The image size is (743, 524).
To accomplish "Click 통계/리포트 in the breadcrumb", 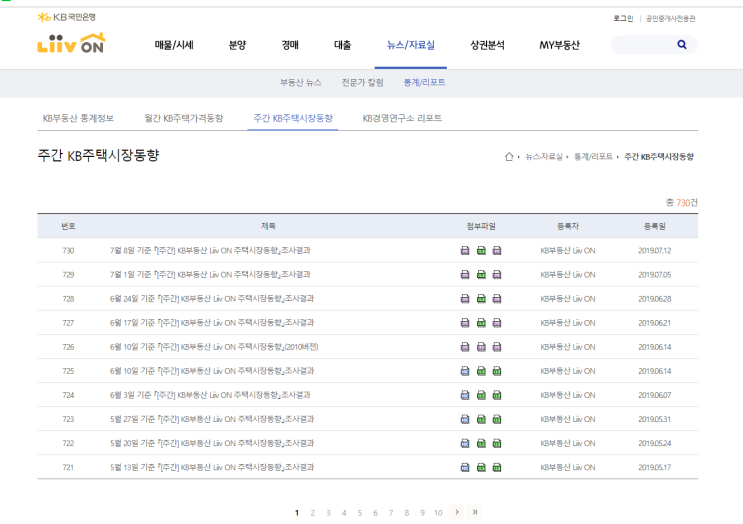I will [593, 156].
